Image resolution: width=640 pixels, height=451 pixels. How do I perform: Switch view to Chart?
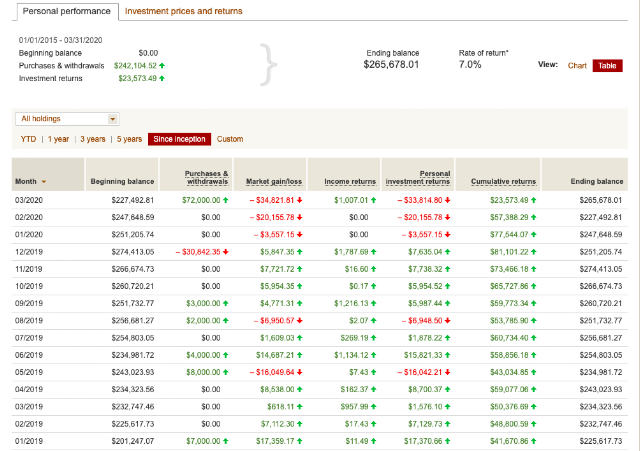(x=577, y=66)
